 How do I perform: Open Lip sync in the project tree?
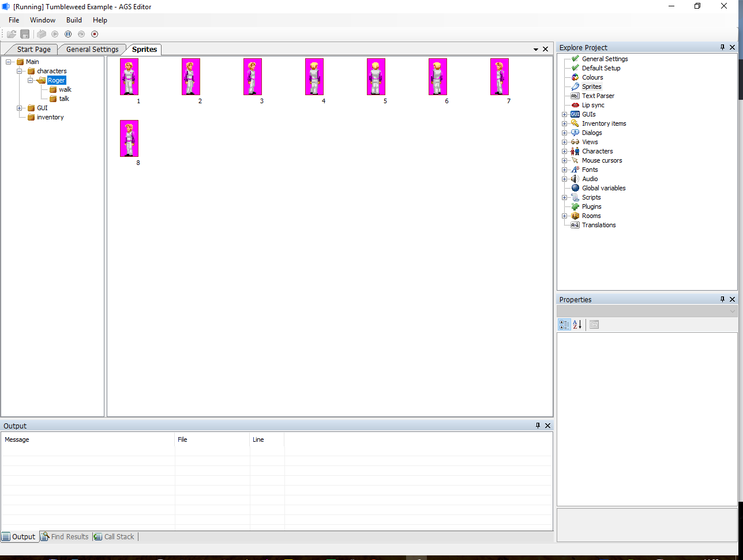click(593, 105)
